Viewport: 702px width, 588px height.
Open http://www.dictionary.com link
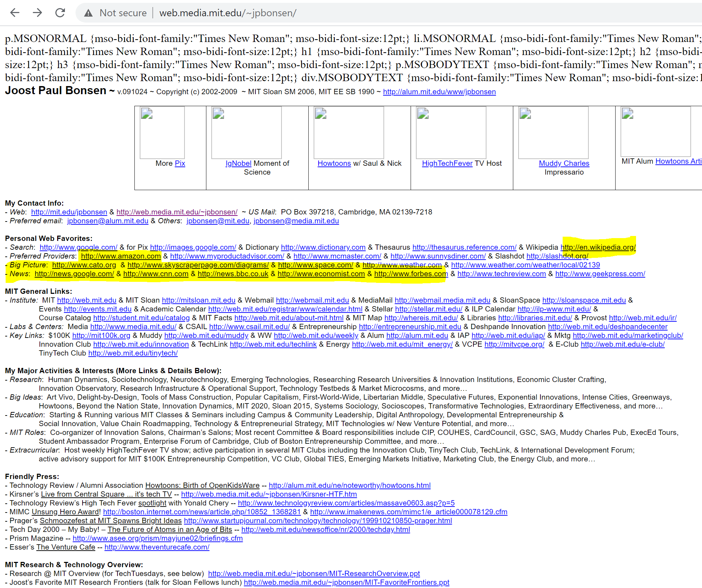click(x=323, y=247)
